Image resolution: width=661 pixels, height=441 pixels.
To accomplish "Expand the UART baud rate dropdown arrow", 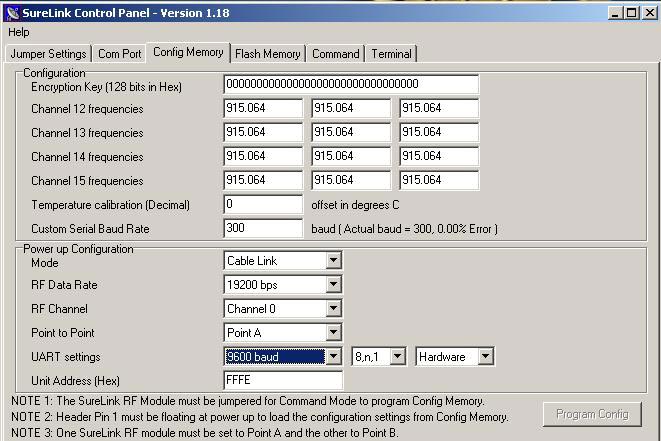I will point(333,357).
